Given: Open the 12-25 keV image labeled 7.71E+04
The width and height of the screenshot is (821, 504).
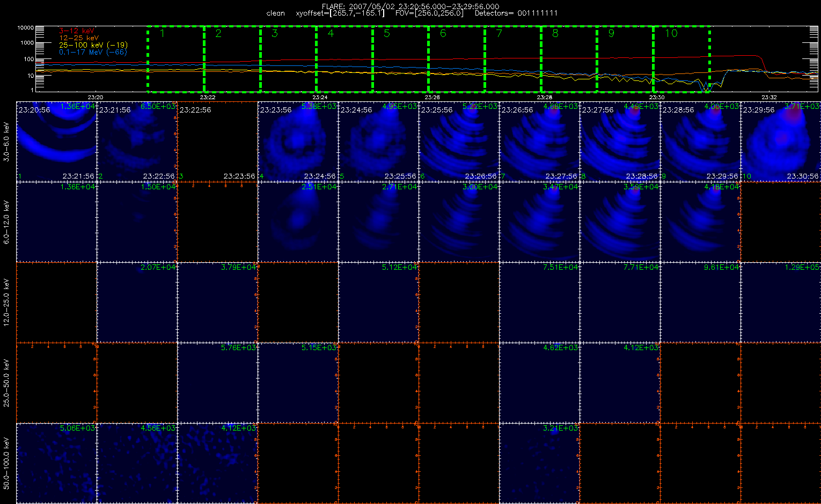Looking at the screenshot, I should (x=620, y=302).
